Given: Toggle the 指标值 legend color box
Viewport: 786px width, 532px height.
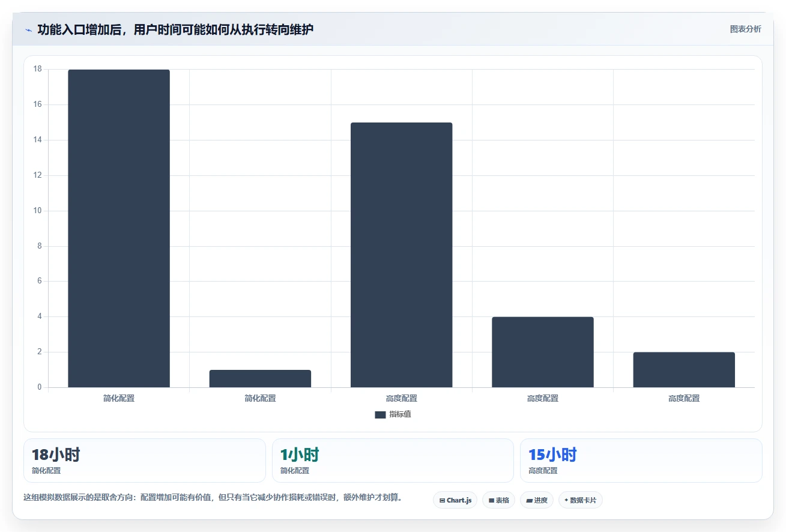Looking at the screenshot, I should point(380,414).
